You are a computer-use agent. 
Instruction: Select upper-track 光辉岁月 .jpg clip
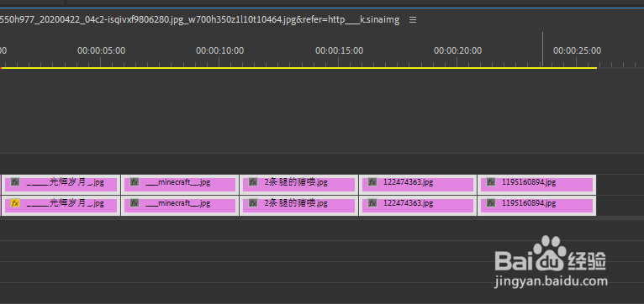pyautogui.click(x=61, y=185)
